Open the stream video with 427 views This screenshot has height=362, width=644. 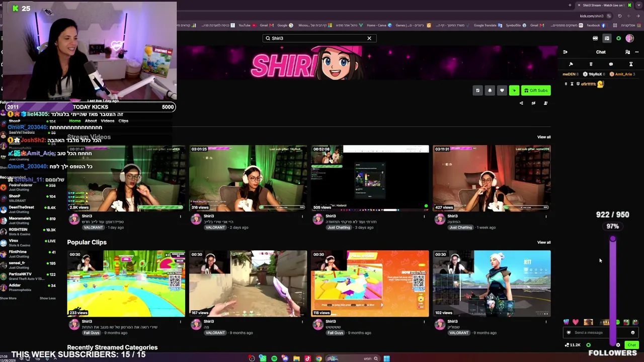click(x=492, y=178)
